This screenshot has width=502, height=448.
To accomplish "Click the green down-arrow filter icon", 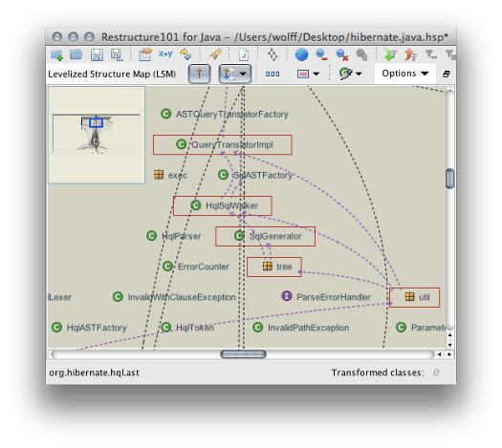I will (390, 54).
